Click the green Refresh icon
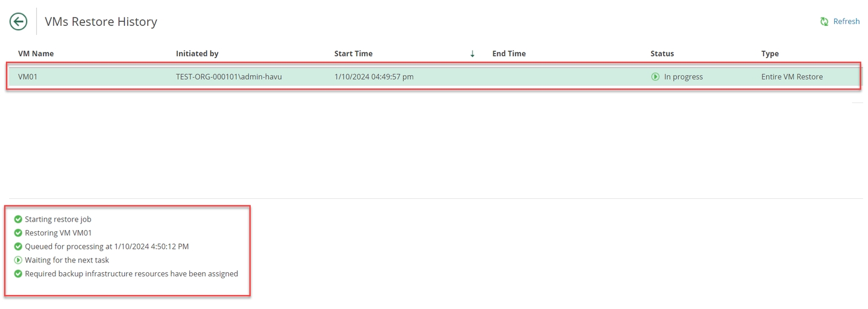 (824, 22)
